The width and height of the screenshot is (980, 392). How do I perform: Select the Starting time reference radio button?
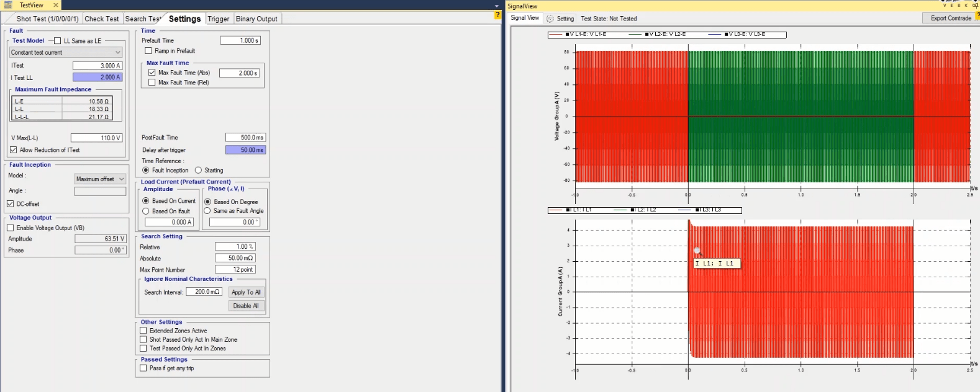(x=199, y=171)
